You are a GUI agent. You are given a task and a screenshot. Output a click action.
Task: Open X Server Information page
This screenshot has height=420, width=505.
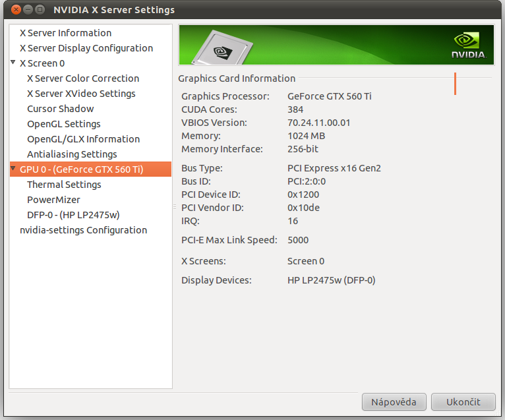(x=65, y=33)
